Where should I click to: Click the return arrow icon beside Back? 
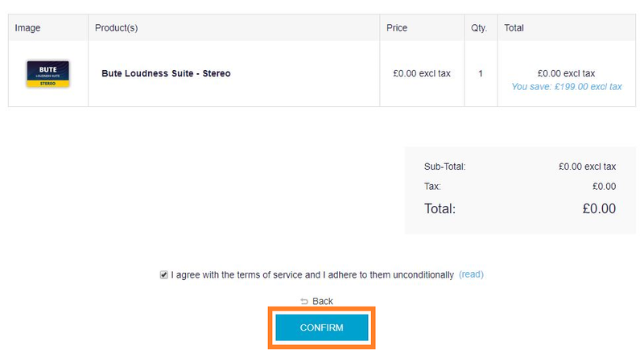click(x=304, y=301)
